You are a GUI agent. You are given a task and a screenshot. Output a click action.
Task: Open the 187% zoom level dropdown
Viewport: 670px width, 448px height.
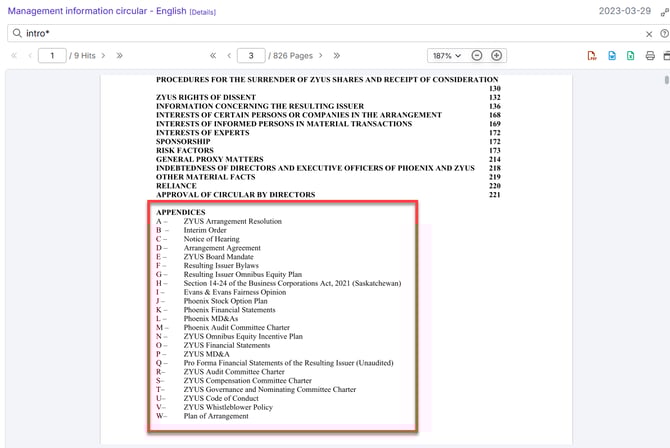click(447, 56)
